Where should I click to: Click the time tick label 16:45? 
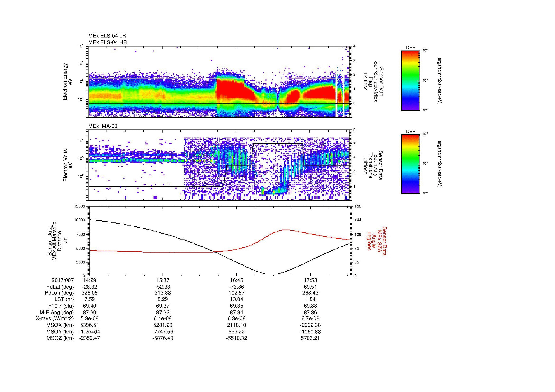pos(237,280)
